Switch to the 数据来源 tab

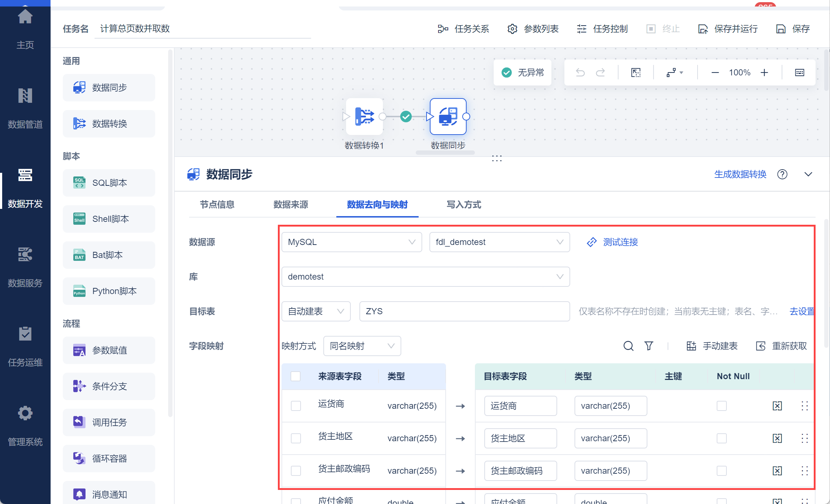290,205
